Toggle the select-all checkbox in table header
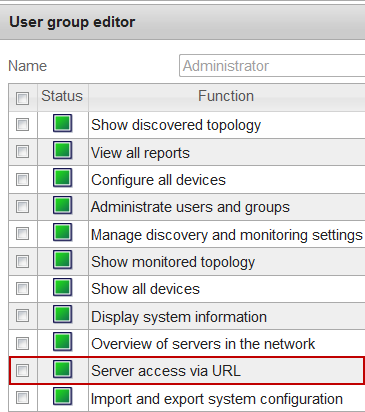The width and height of the screenshot is (365, 412). tap(22, 98)
